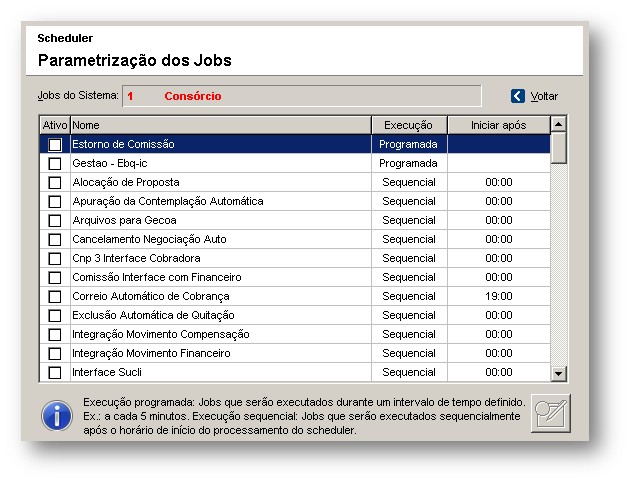Select Integração Movimento Compensação job name

coord(161,334)
